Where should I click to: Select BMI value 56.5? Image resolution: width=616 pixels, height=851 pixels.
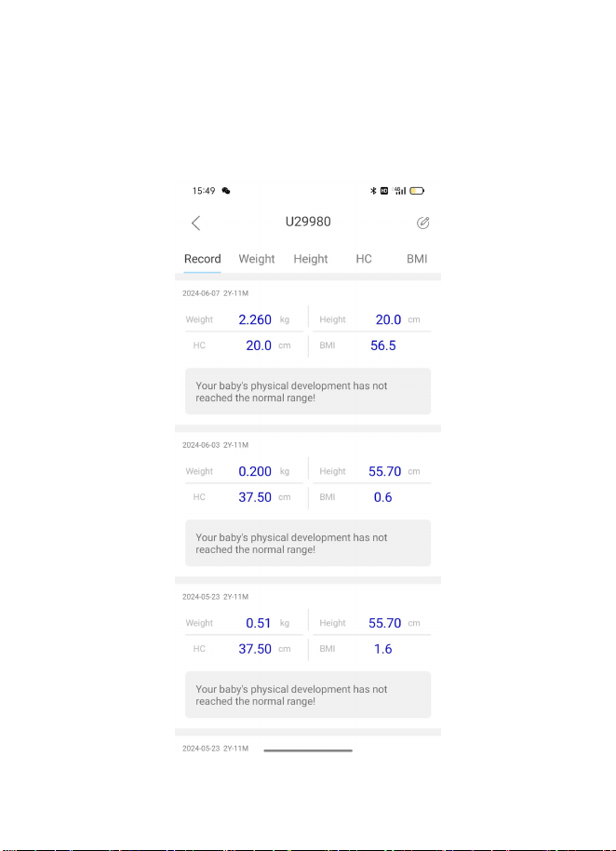tap(382, 345)
